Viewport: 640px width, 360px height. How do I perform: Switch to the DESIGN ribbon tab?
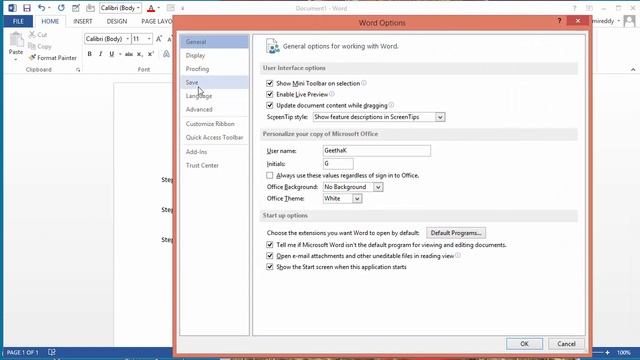[117, 21]
